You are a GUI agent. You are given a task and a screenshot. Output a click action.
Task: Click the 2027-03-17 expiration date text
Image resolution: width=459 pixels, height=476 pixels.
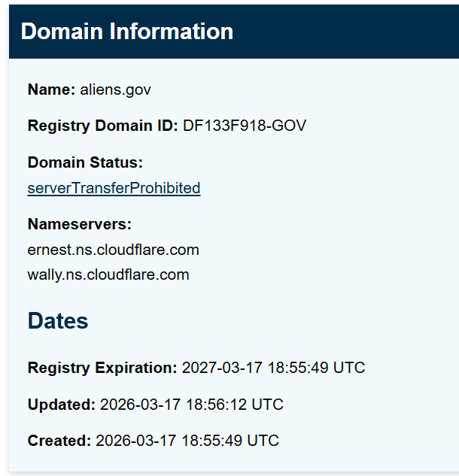219,368
